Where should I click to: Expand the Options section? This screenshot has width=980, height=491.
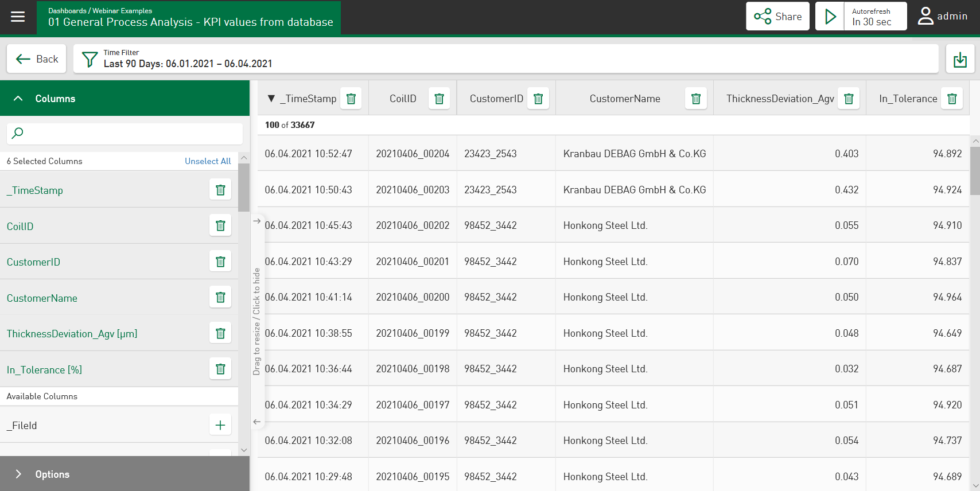coord(18,474)
